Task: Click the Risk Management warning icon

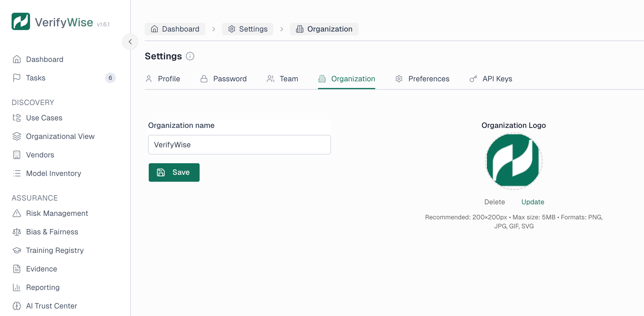Action: (17, 213)
